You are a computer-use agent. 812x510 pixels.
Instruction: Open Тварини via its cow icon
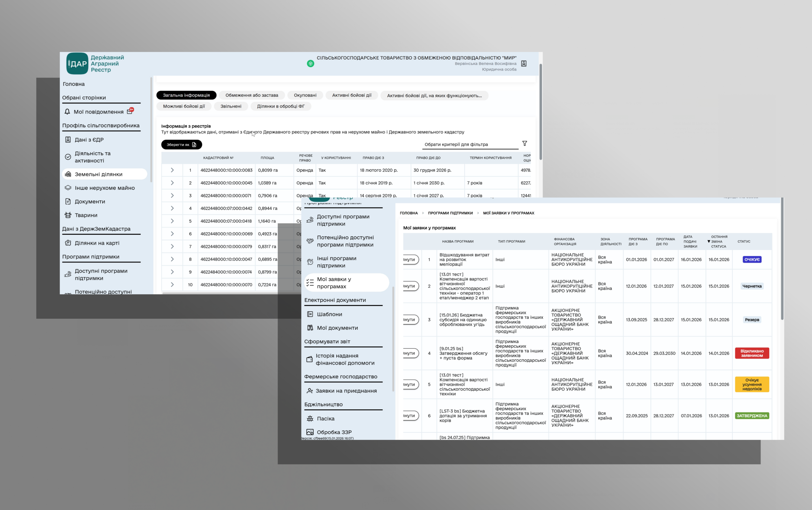point(68,215)
